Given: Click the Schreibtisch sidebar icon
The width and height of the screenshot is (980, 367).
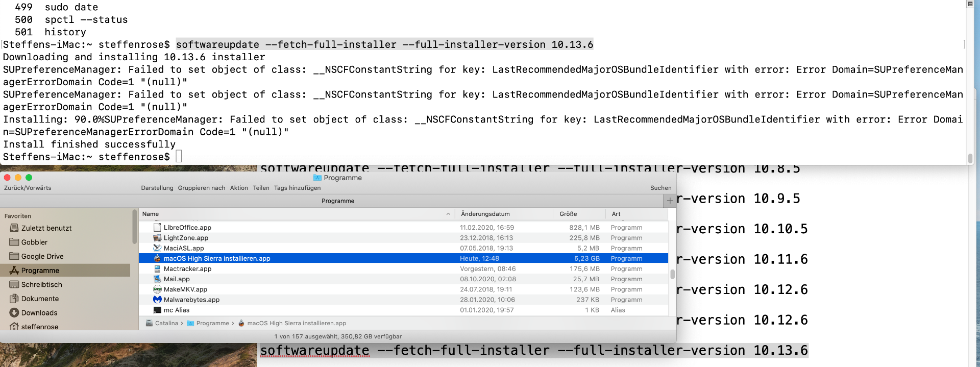Looking at the screenshot, I should pyautogui.click(x=14, y=284).
